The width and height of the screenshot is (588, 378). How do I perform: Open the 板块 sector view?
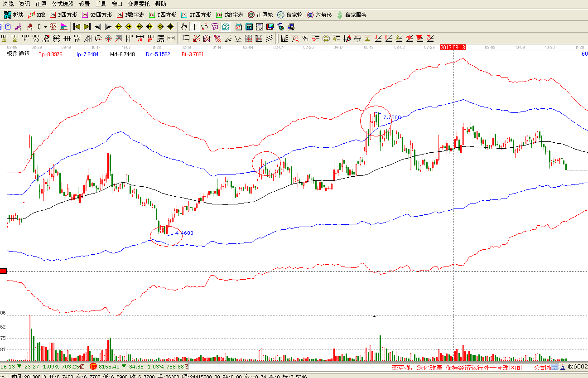(x=14, y=15)
